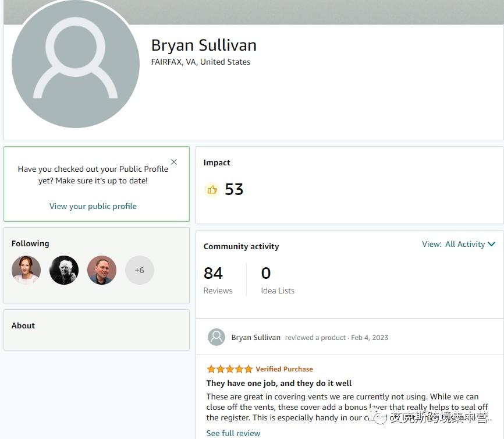Click the small reviewer avatar icon
Image resolution: width=504 pixels, height=439 pixels.
tap(216, 337)
